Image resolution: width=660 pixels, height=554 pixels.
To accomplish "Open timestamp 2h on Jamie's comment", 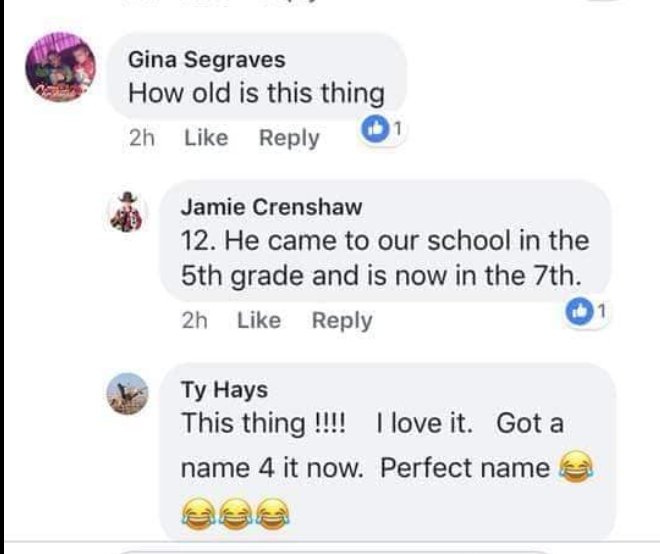I will (x=194, y=320).
